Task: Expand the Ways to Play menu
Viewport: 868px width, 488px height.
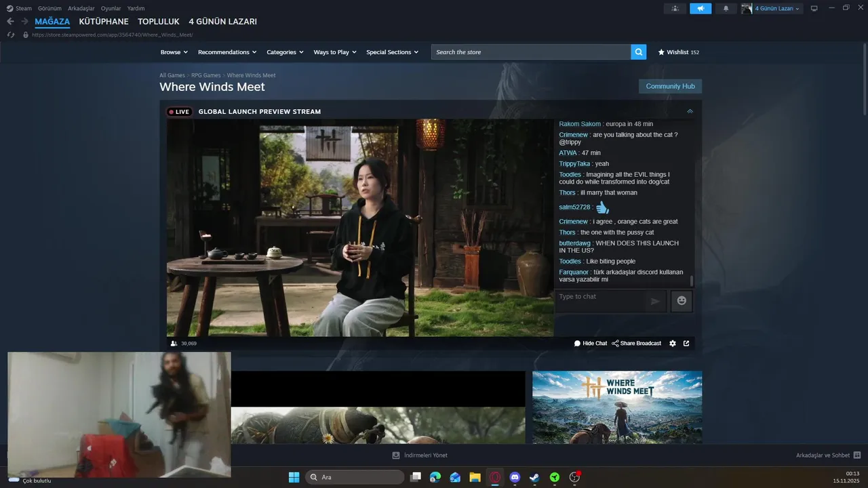Action: pos(335,52)
